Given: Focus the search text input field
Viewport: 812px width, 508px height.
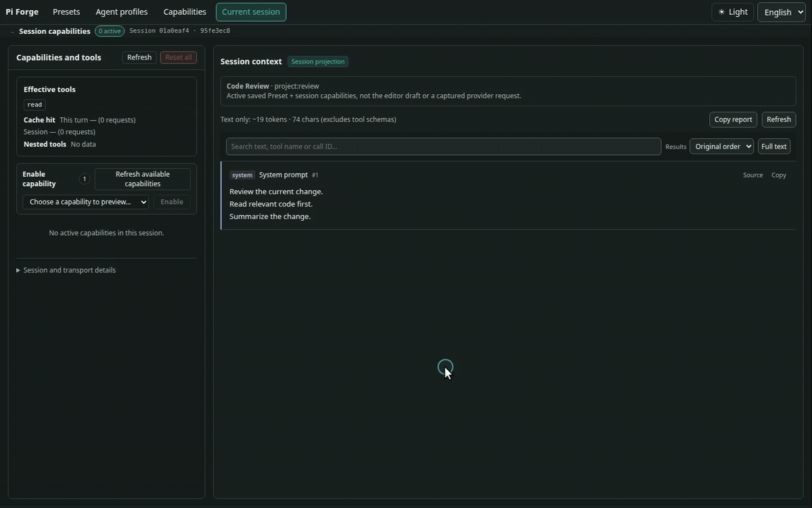Looking at the screenshot, I should tap(443, 146).
